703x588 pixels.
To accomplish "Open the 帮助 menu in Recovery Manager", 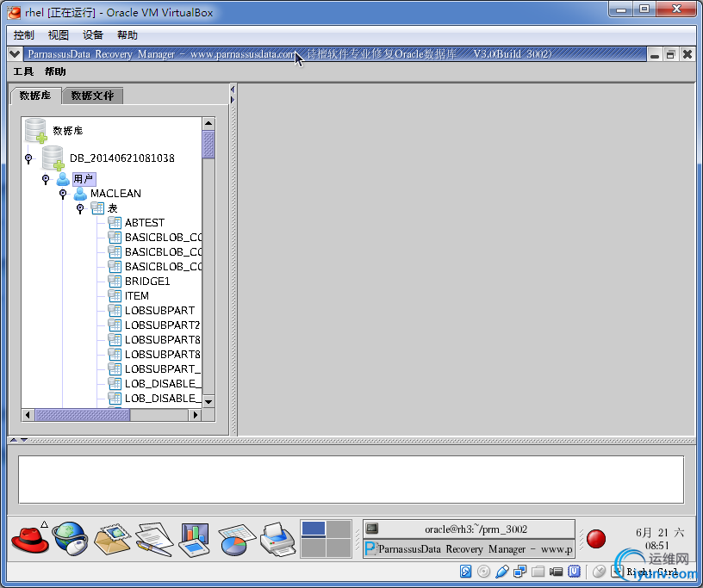I will click(x=55, y=71).
